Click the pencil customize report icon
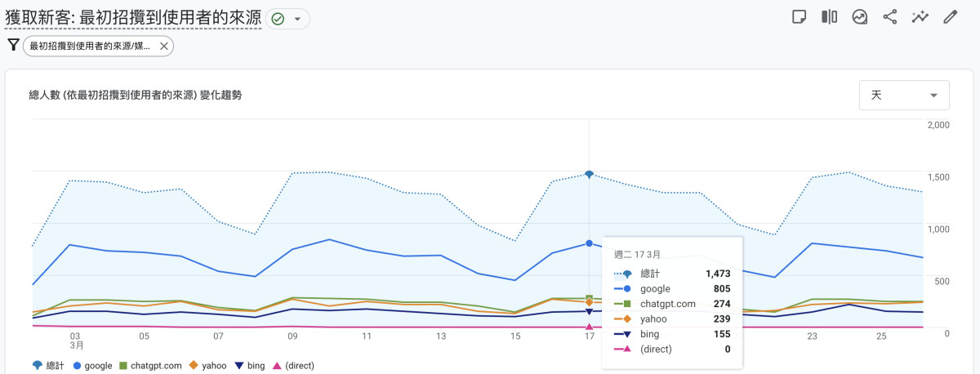980x374 pixels. [x=950, y=17]
